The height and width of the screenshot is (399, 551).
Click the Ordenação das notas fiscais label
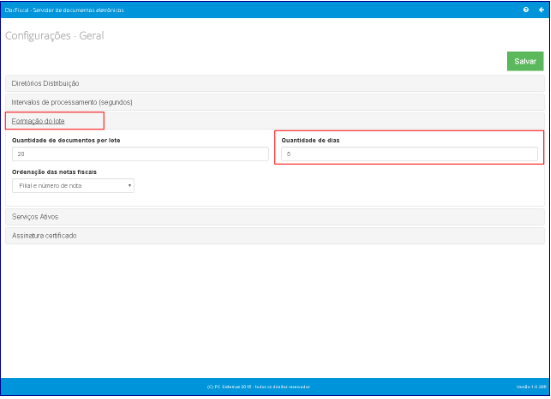tap(54, 172)
